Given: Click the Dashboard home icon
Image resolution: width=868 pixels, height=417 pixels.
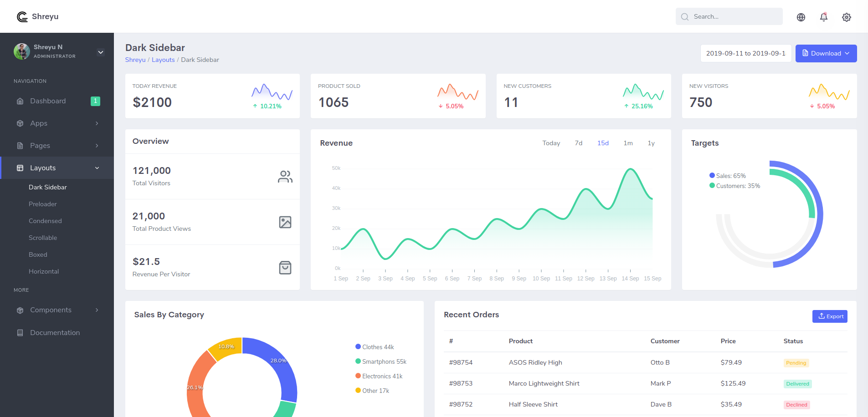Looking at the screenshot, I should pyautogui.click(x=20, y=101).
